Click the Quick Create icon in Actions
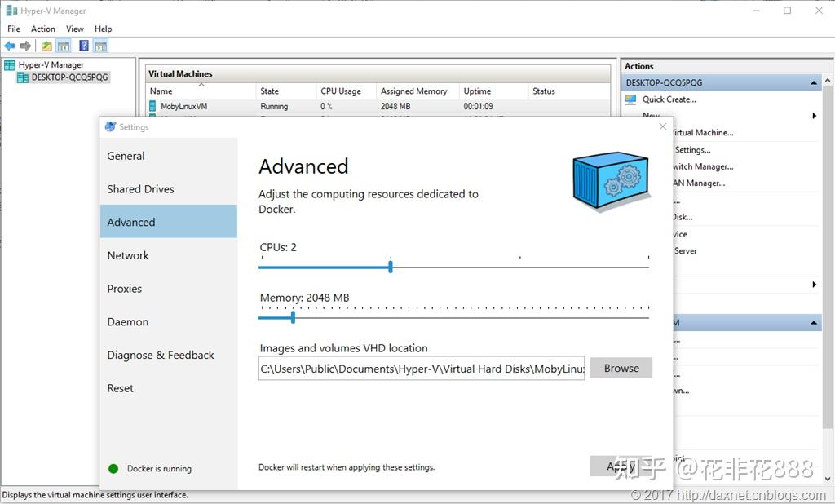The width and height of the screenshot is (835, 504). [x=630, y=99]
